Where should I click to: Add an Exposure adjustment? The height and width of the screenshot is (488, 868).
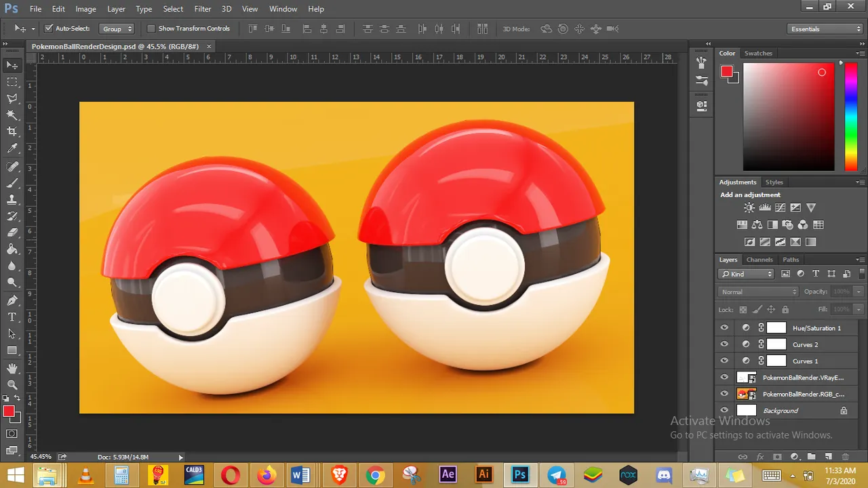click(x=795, y=208)
